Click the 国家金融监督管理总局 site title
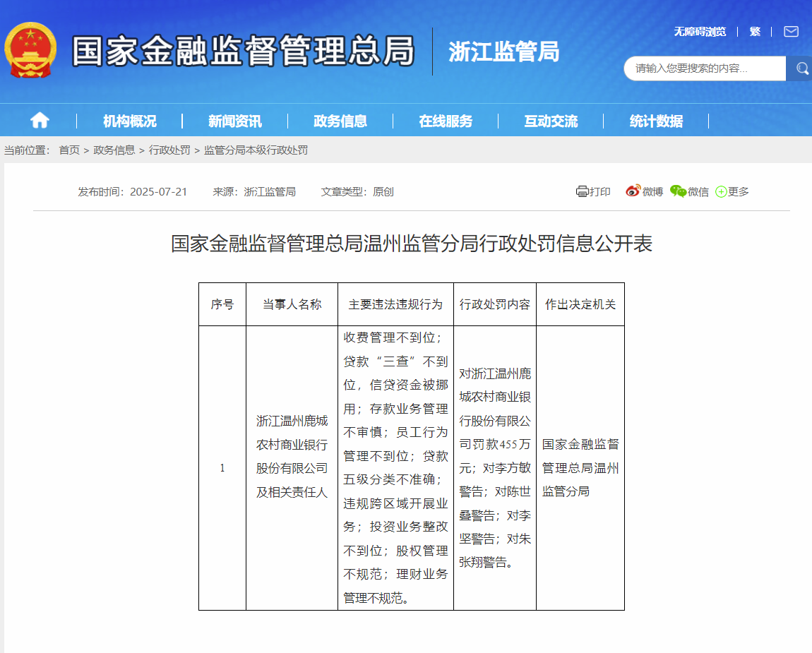 click(x=244, y=51)
